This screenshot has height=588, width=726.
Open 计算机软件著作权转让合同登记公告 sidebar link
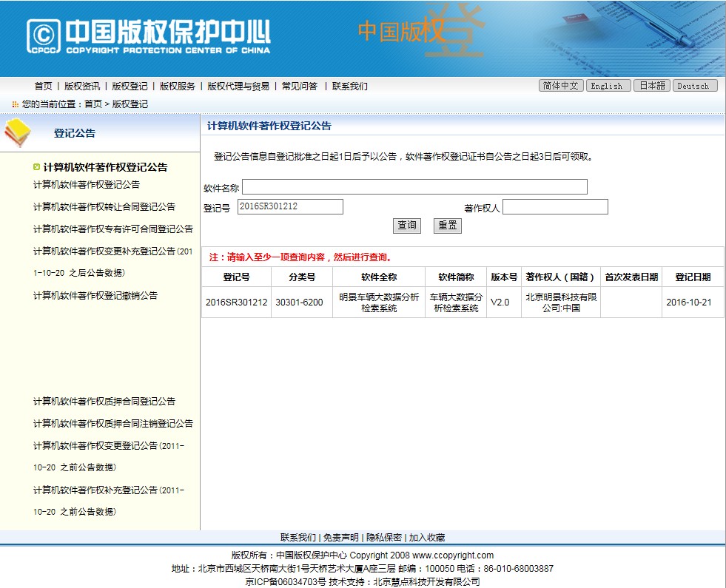(x=104, y=207)
